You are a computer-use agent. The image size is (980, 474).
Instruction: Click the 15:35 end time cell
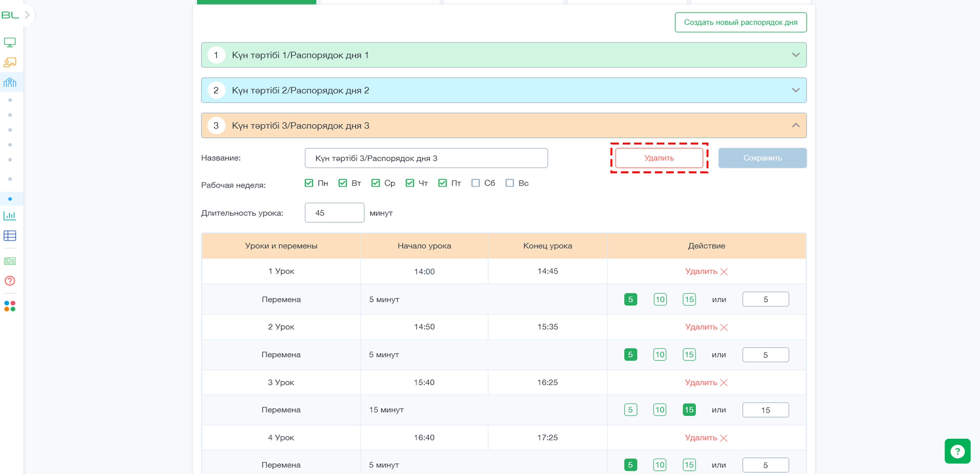(x=547, y=327)
